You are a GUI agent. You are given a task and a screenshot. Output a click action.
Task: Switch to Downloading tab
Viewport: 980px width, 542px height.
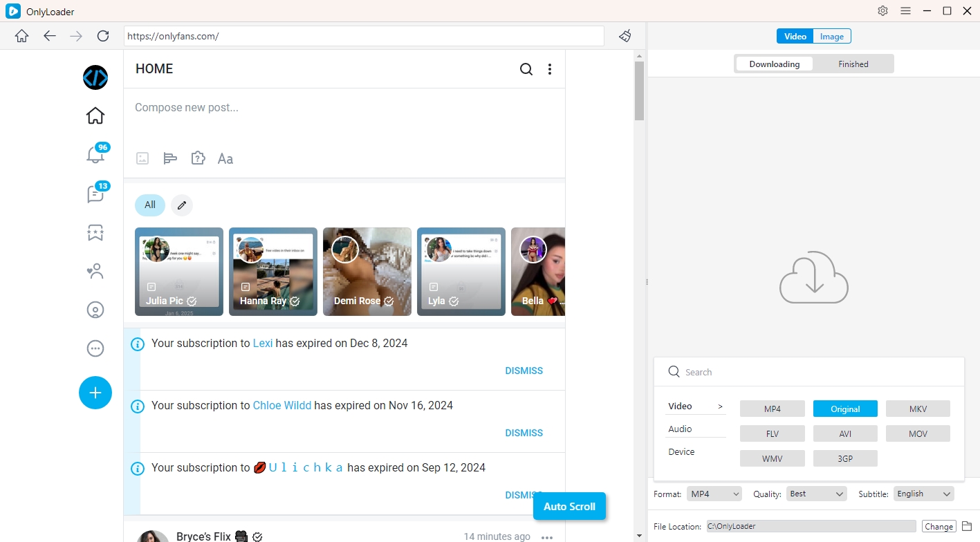775,64
